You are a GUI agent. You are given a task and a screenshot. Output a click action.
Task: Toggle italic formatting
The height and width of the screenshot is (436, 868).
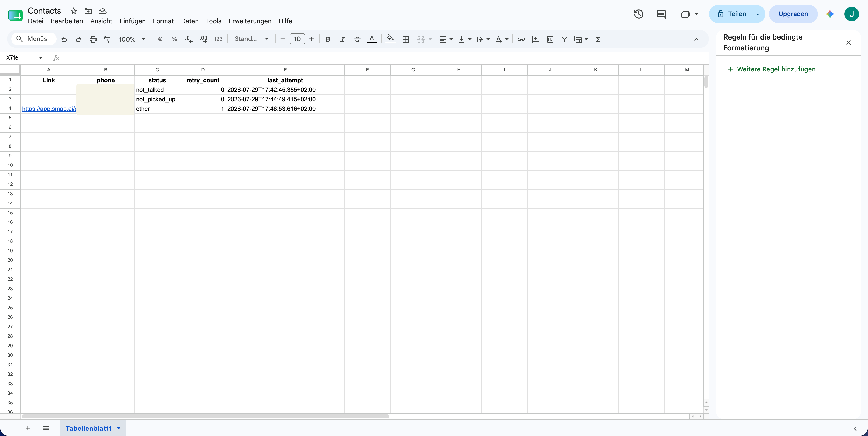tap(342, 39)
